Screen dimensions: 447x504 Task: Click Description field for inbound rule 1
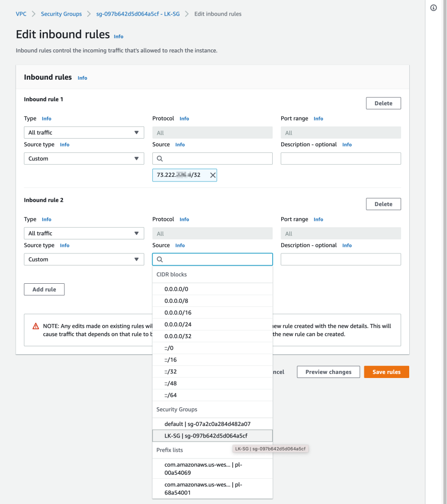click(x=341, y=159)
